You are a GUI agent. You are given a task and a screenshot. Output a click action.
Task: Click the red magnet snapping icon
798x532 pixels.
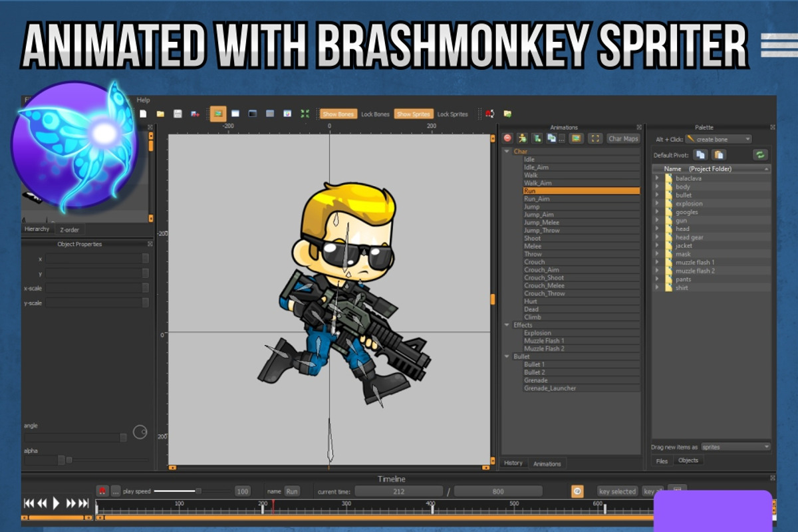[489, 114]
